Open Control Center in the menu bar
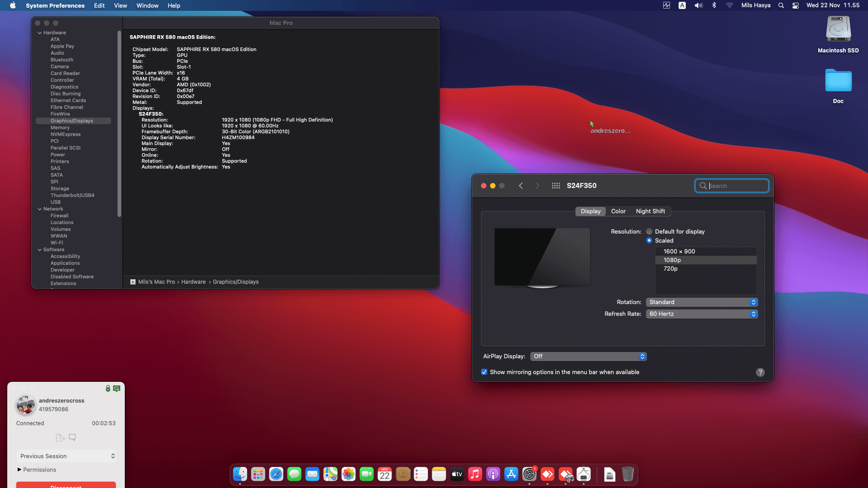868x488 pixels. (x=796, y=5)
